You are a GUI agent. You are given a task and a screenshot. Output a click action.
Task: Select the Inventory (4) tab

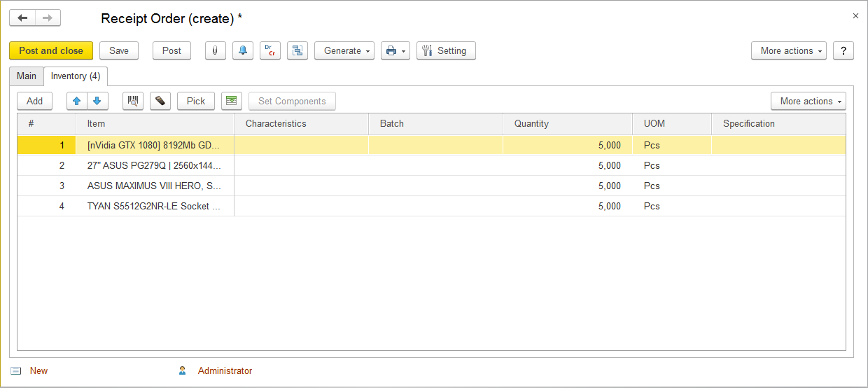76,76
